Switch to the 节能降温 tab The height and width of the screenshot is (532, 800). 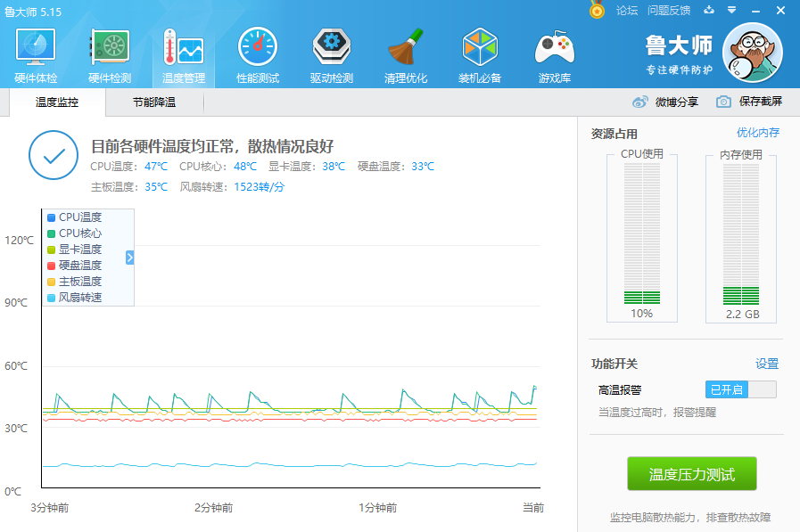pyautogui.click(x=154, y=102)
